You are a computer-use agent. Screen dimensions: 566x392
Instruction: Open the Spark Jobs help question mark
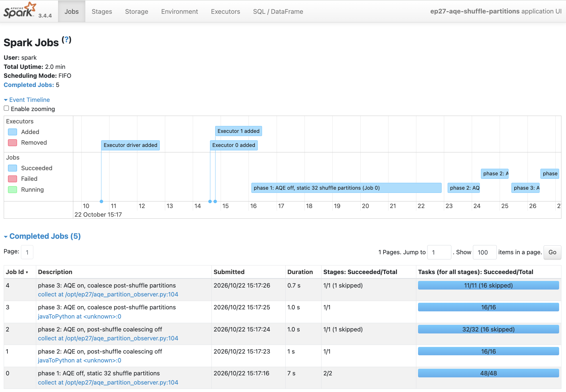(66, 40)
